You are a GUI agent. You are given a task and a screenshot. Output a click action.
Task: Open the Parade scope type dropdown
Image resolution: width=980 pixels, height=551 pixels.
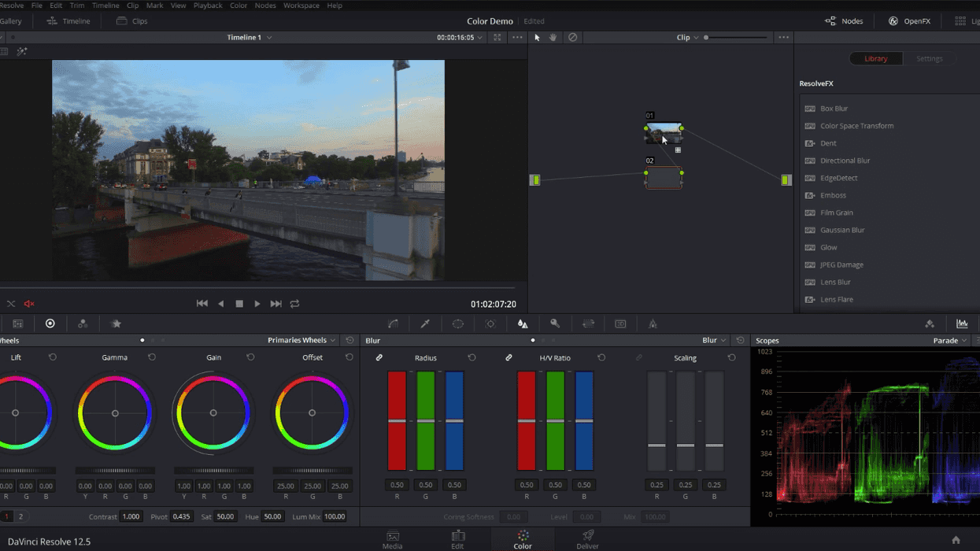pos(950,340)
